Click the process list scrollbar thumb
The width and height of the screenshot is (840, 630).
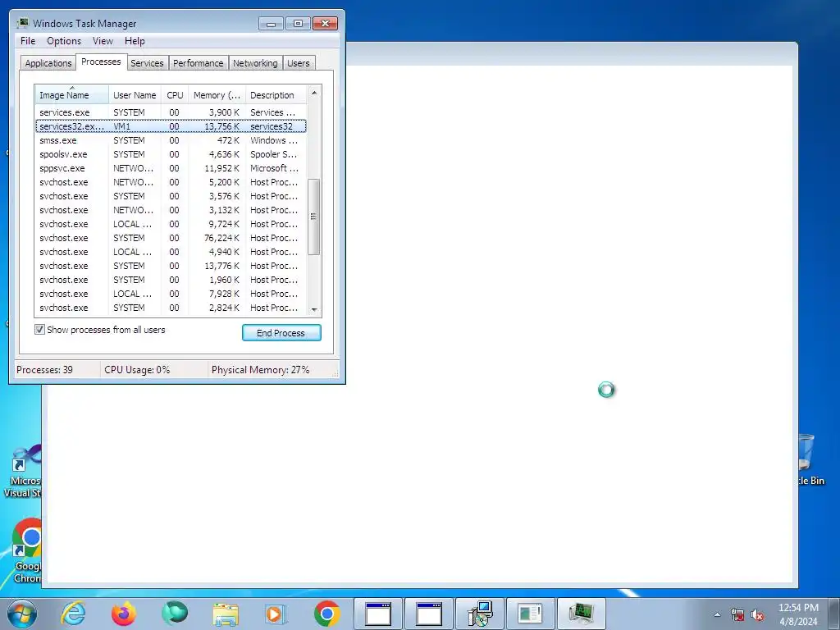pos(314,217)
